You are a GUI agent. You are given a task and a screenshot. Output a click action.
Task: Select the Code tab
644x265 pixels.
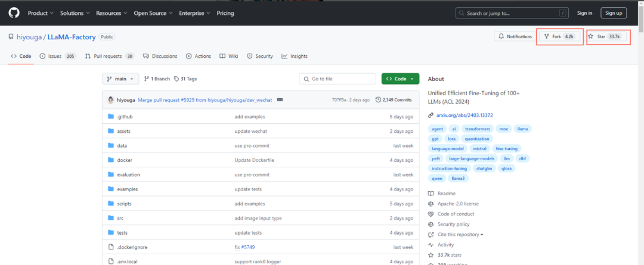(21, 56)
